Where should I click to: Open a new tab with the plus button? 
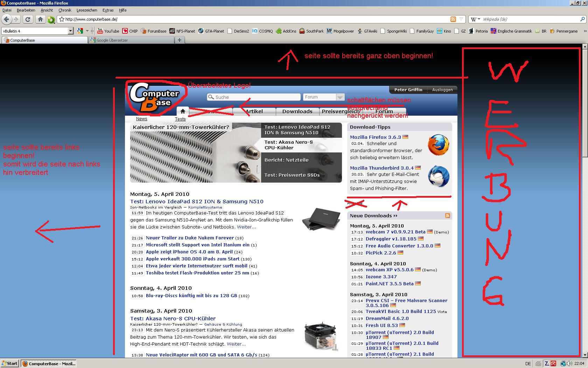tap(180, 40)
